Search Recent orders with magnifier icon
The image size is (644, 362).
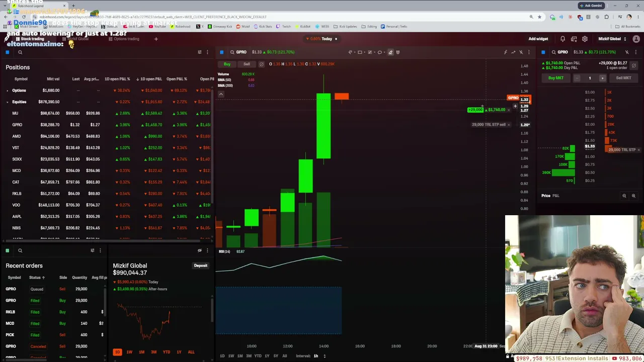(20, 250)
